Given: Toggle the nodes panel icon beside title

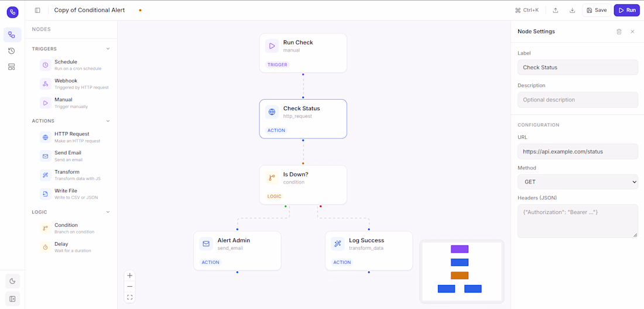Looking at the screenshot, I should point(37,11).
